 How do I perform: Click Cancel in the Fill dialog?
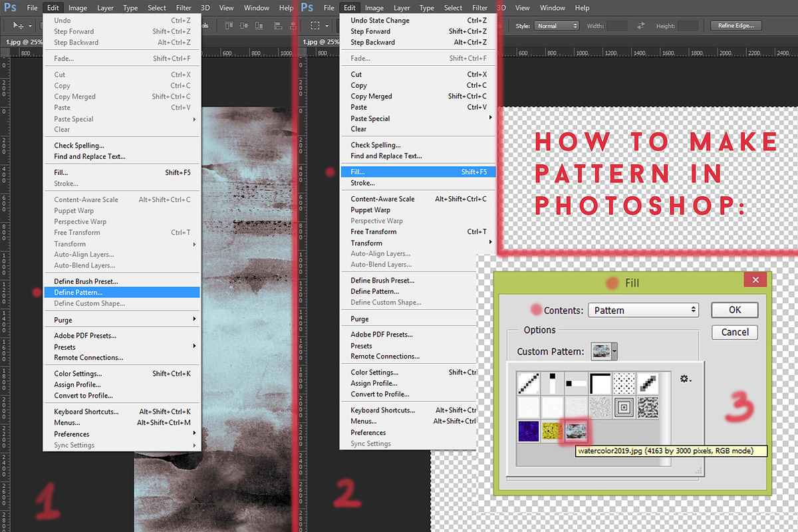tap(735, 332)
